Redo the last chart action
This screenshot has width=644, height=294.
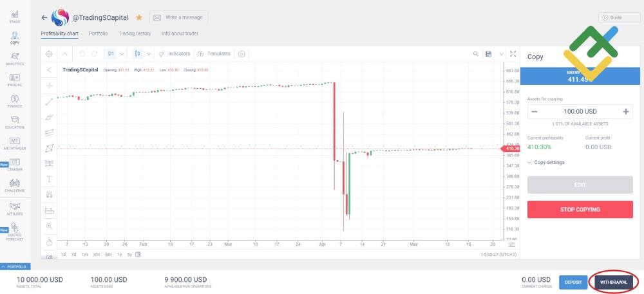point(95,53)
